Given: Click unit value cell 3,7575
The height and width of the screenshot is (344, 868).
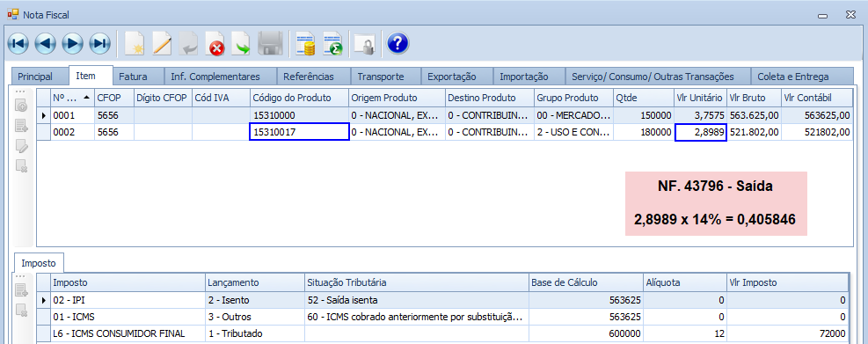Looking at the screenshot, I should (700, 116).
